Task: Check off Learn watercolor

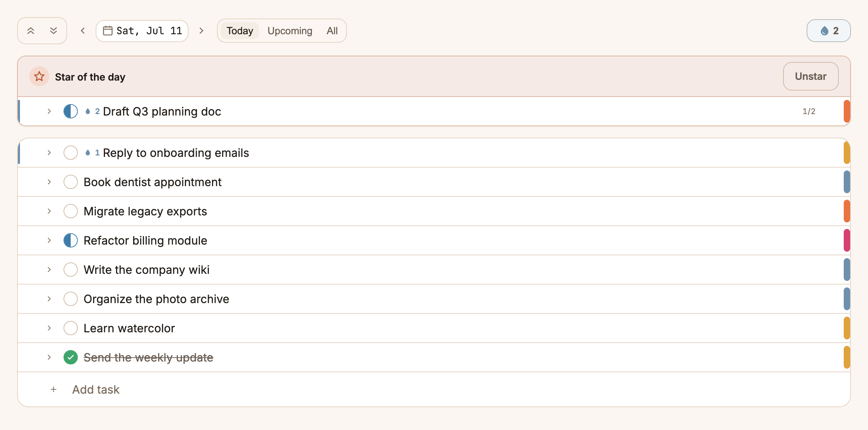Action: (71, 328)
